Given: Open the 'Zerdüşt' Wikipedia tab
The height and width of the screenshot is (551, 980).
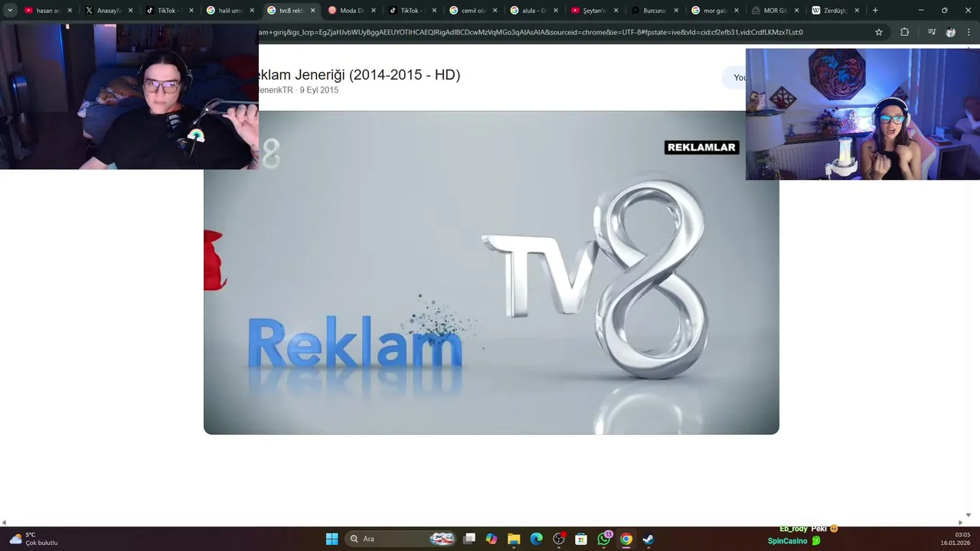Looking at the screenshot, I should tap(835, 11).
